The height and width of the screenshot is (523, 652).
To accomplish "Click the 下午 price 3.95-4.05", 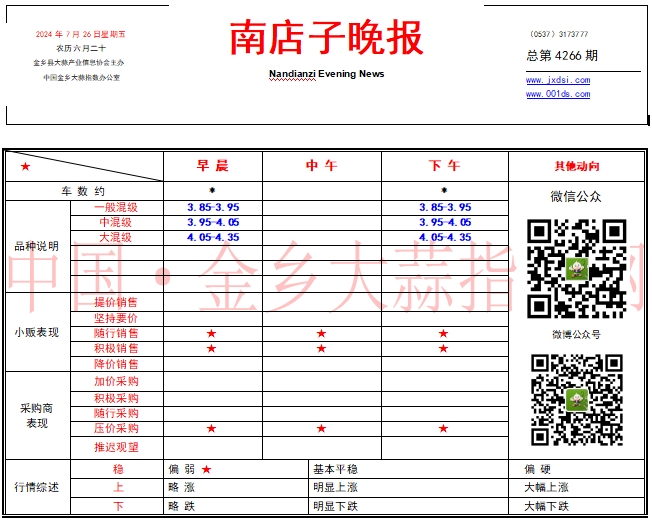I will coord(445,222).
